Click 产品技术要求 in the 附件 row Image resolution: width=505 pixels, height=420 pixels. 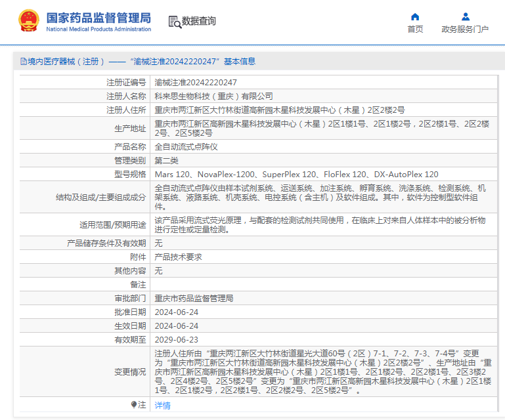(x=178, y=257)
